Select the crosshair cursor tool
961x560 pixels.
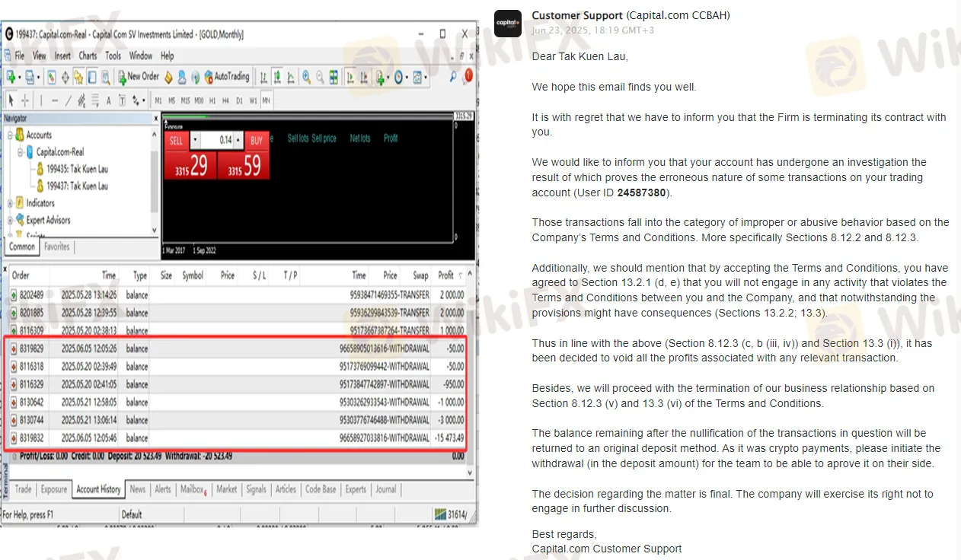pos(25,100)
